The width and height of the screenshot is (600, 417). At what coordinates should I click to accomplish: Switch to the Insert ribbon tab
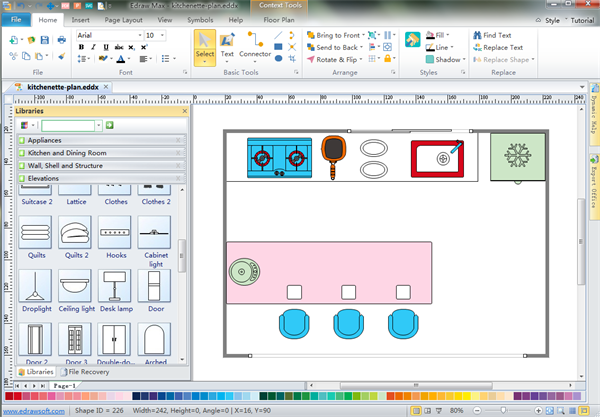(x=80, y=20)
